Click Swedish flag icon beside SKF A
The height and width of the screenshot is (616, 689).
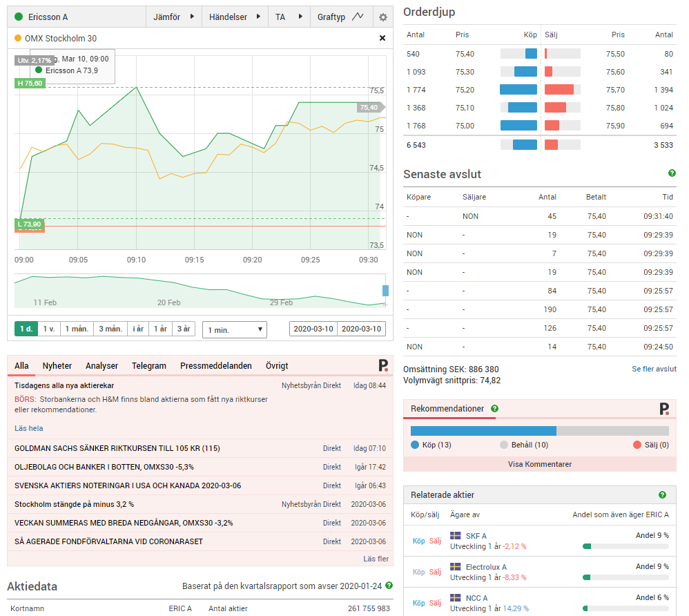click(x=456, y=536)
